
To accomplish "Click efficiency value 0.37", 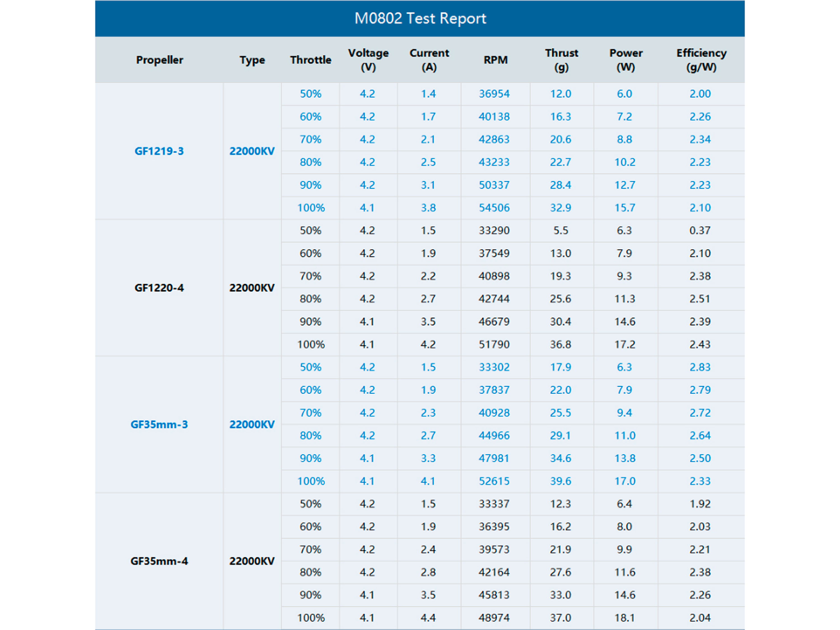I will (x=700, y=230).
